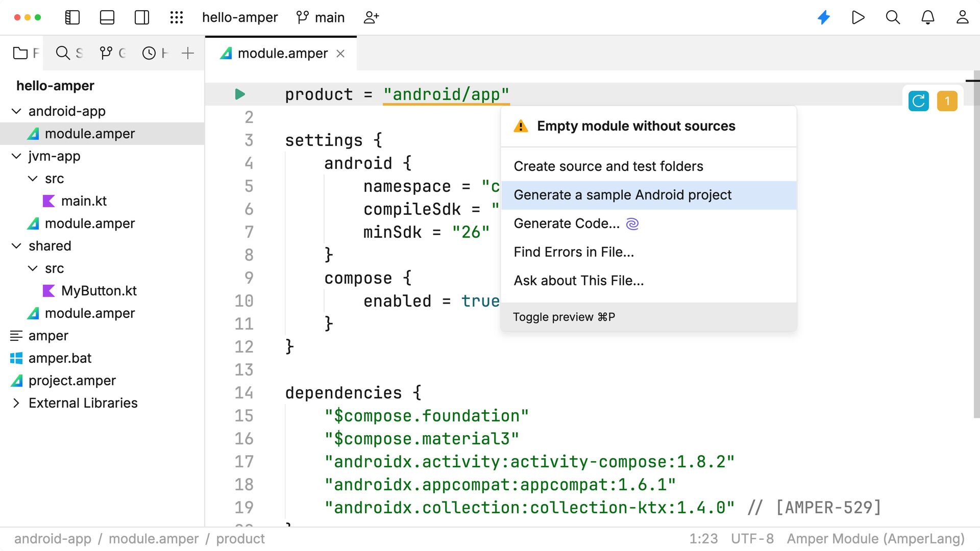The width and height of the screenshot is (980, 551).
Task: Click Toggle preview hint in popup
Action: [563, 317]
